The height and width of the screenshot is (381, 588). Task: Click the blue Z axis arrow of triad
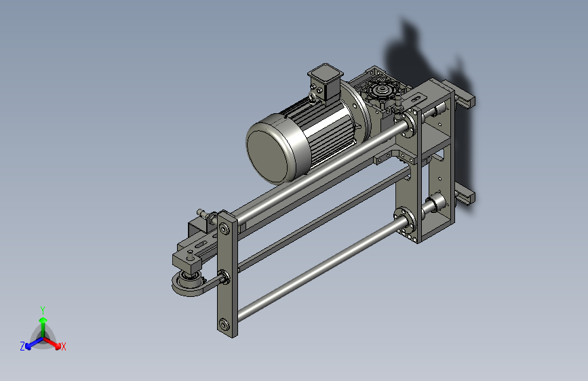coord(35,343)
